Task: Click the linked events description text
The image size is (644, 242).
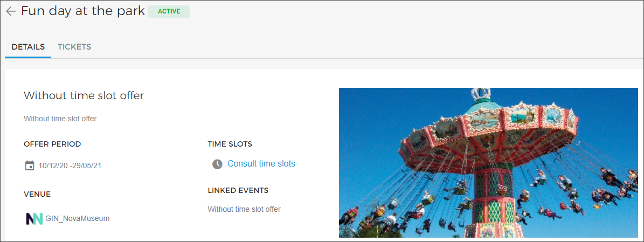Action: (x=244, y=209)
